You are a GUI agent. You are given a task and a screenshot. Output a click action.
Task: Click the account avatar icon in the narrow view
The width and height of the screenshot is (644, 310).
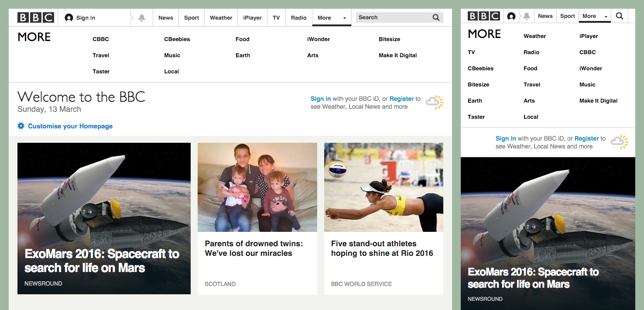point(511,16)
